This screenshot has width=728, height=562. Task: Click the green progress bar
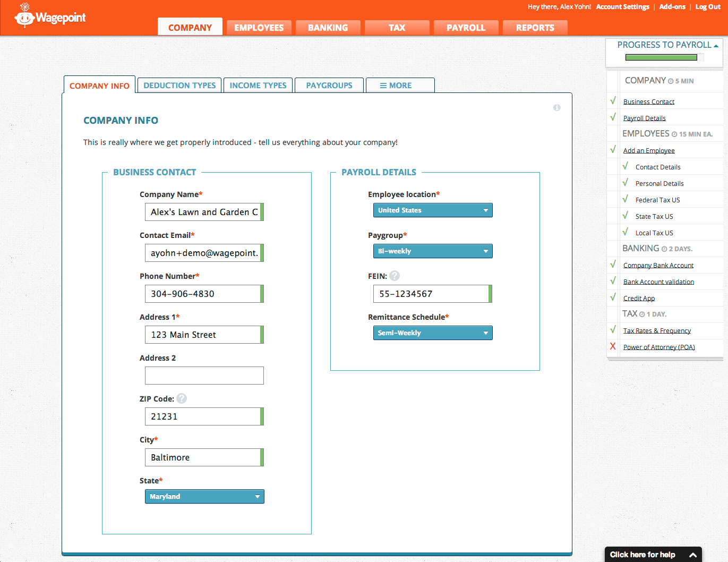(x=660, y=56)
